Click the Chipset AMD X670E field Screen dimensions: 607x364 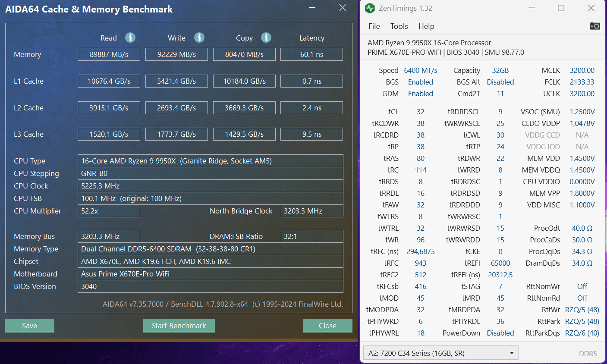(x=211, y=261)
